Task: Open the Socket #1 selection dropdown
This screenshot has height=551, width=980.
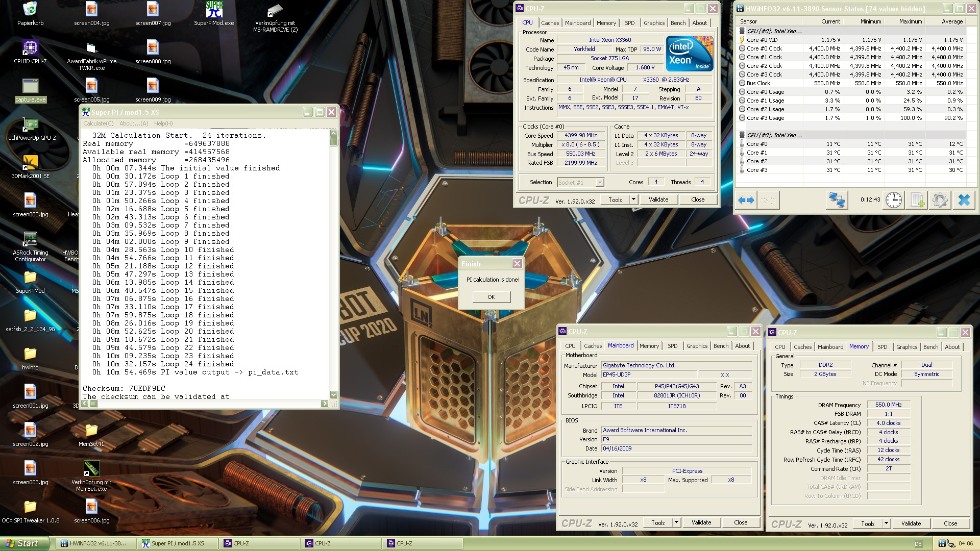Action: (x=580, y=182)
